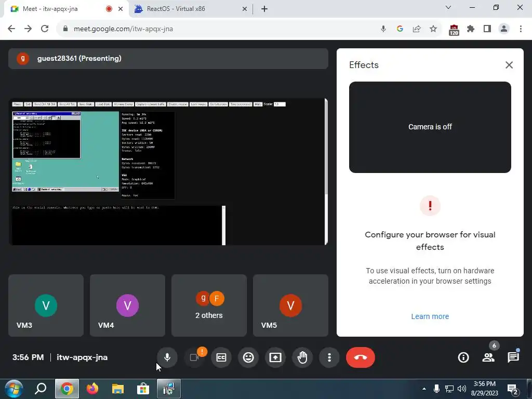Select the VM4 participant tile
Screen dimensions: 532x399
click(x=127, y=305)
